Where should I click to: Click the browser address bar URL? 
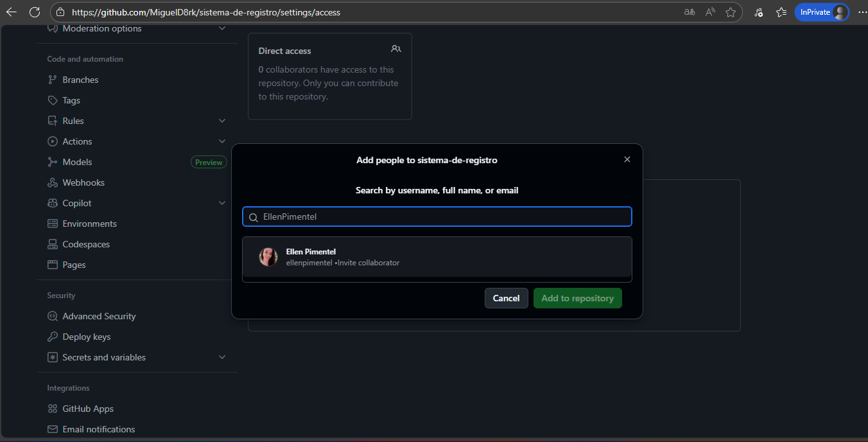[206, 12]
